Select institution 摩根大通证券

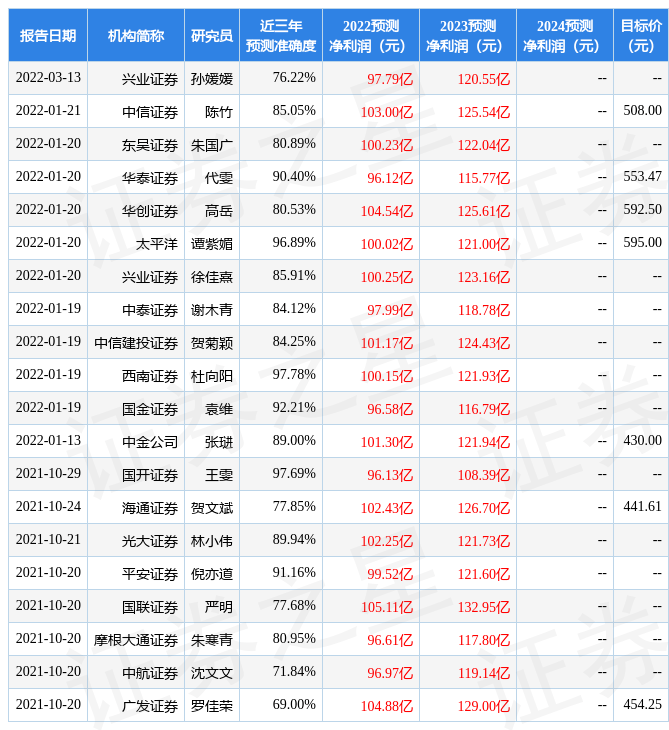[x=136, y=640]
